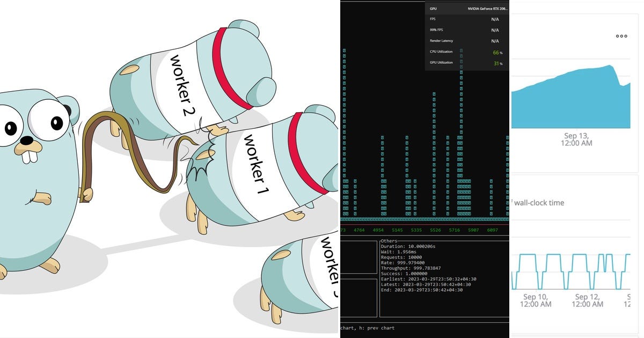644x338 pixels.
Task: Click the End timestamp line
Action: [x=422, y=290]
